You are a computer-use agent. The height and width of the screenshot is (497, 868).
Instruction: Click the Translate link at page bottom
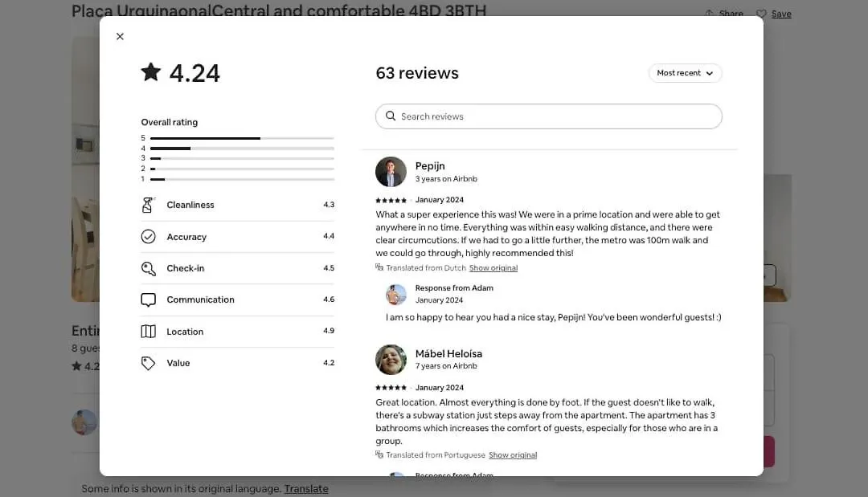306,489
